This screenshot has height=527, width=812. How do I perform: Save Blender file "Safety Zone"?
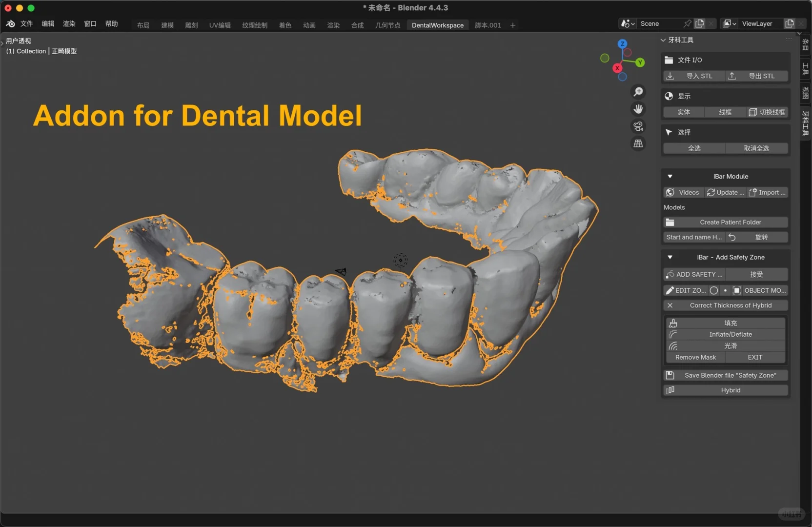726,376
